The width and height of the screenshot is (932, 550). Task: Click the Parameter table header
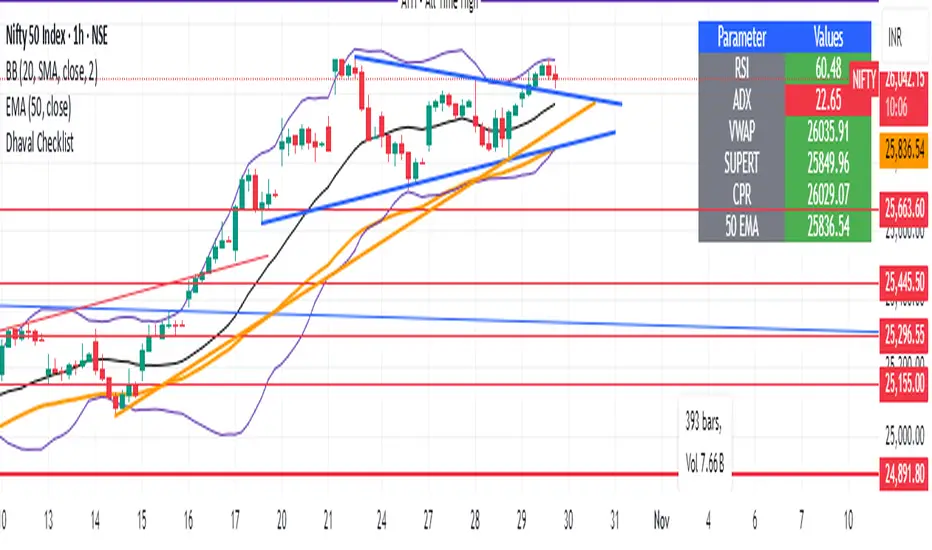pyautogui.click(x=742, y=37)
